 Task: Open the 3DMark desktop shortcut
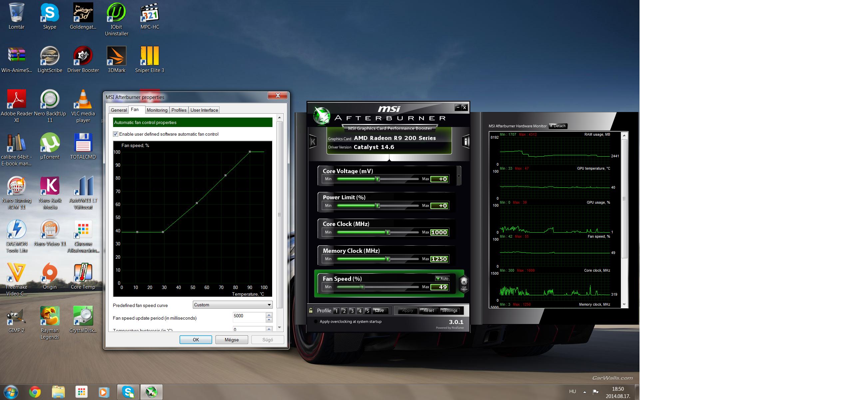[x=116, y=59]
